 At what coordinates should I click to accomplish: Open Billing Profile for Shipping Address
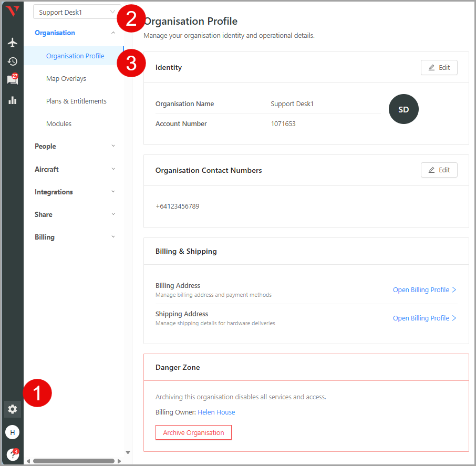click(x=425, y=318)
